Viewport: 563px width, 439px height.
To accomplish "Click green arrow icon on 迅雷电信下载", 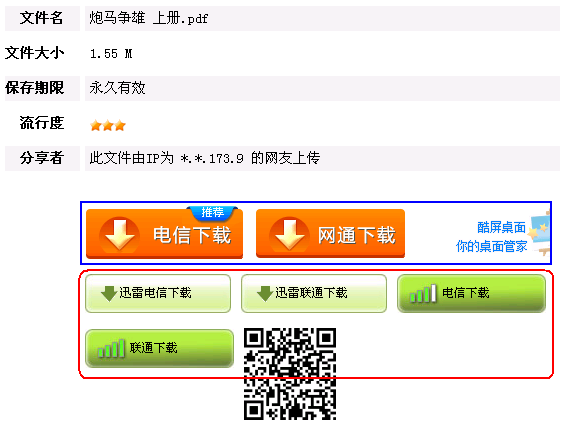I will click(x=108, y=294).
